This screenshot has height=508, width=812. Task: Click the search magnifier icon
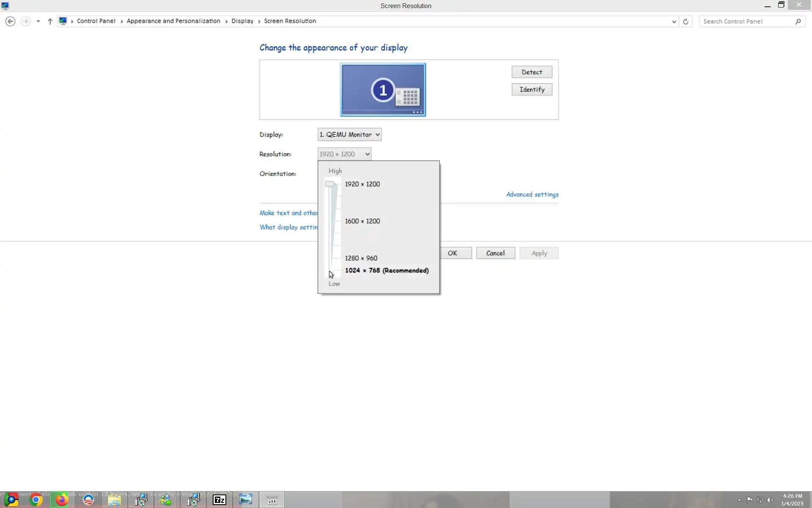coord(798,21)
